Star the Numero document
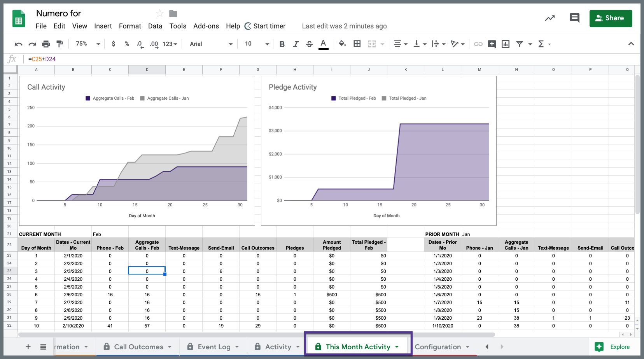 point(160,14)
